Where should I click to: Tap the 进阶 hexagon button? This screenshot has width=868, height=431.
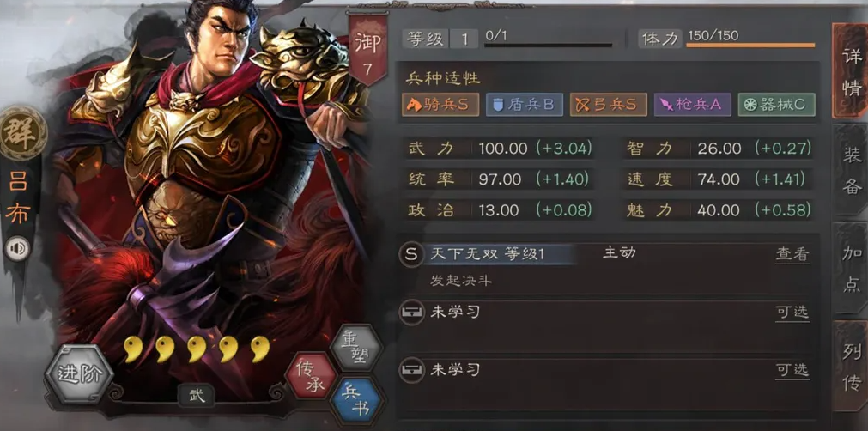[79, 374]
